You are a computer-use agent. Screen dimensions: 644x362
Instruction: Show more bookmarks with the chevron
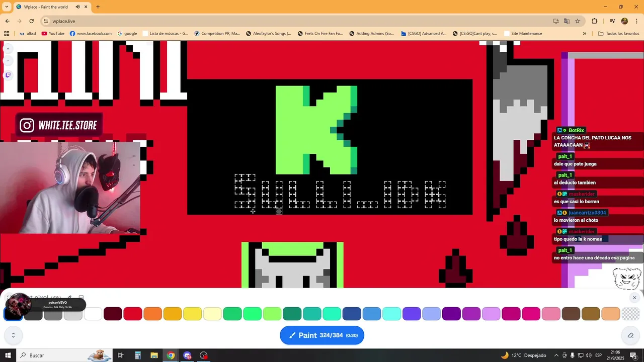tap(584, 34)
